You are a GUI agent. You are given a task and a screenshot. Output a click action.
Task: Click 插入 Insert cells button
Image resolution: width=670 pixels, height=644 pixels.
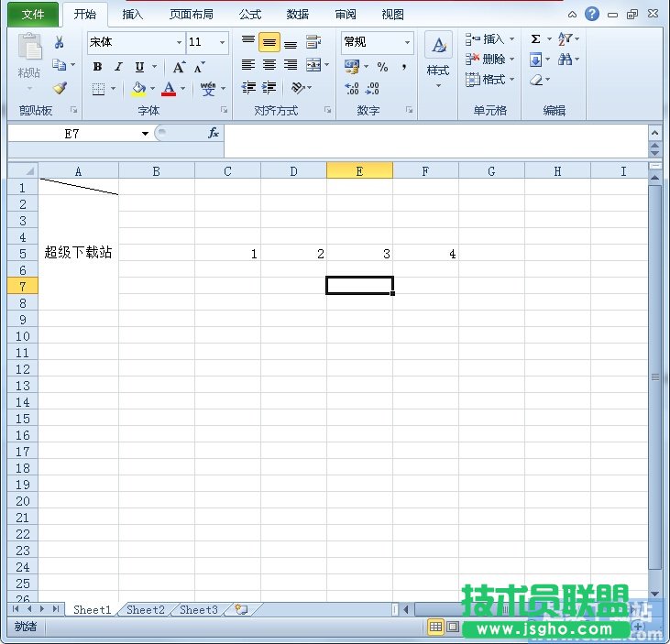(x=489, y=38)
